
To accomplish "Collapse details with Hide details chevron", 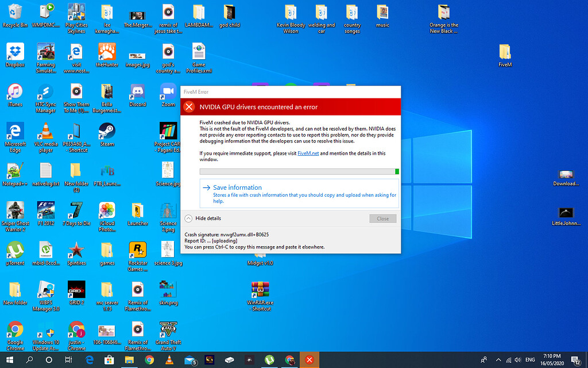I will tap(188, 218).
